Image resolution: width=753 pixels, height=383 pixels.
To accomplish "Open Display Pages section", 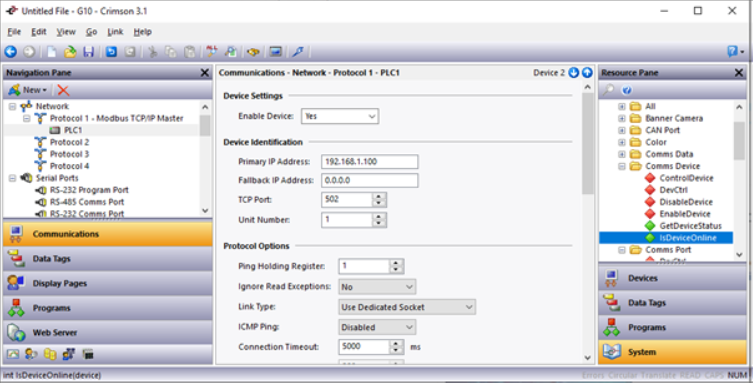I will click(x=108, y=283).
